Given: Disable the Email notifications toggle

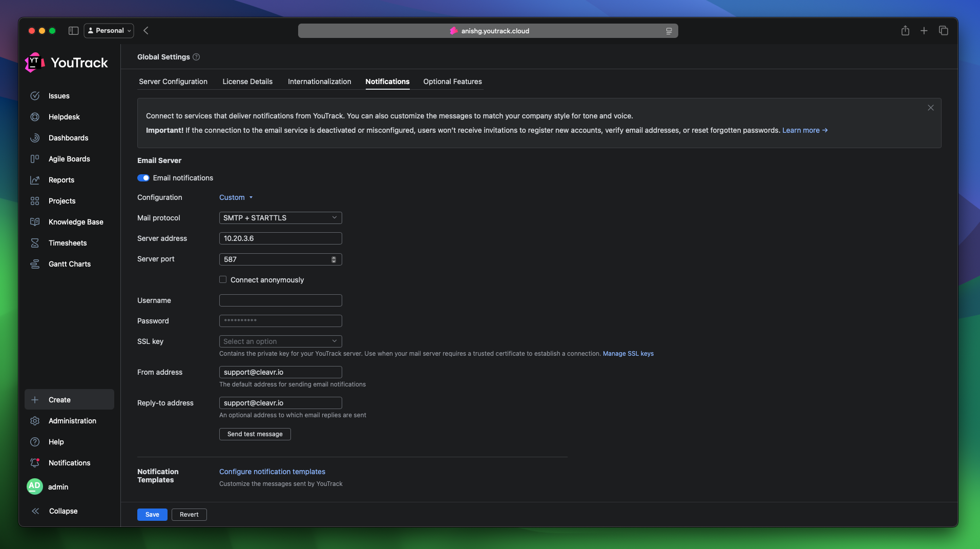Looking at the screenshot, I should [144, 178].
